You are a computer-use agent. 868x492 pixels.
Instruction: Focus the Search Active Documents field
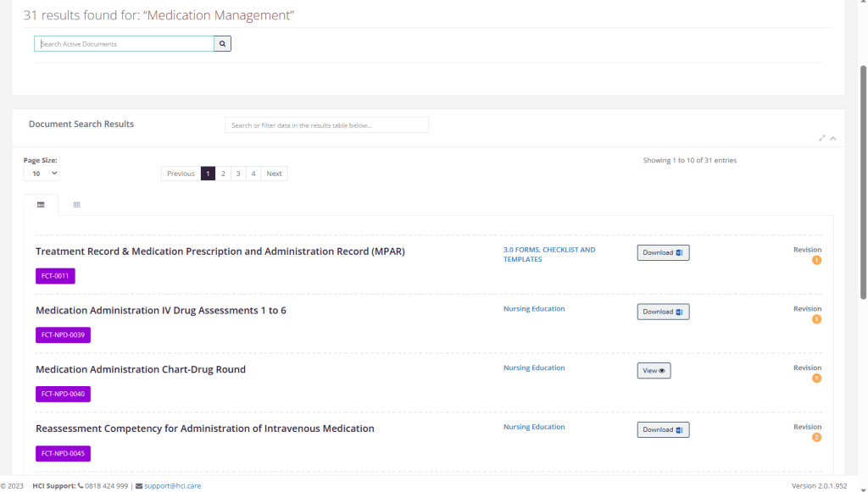point(124,44)
